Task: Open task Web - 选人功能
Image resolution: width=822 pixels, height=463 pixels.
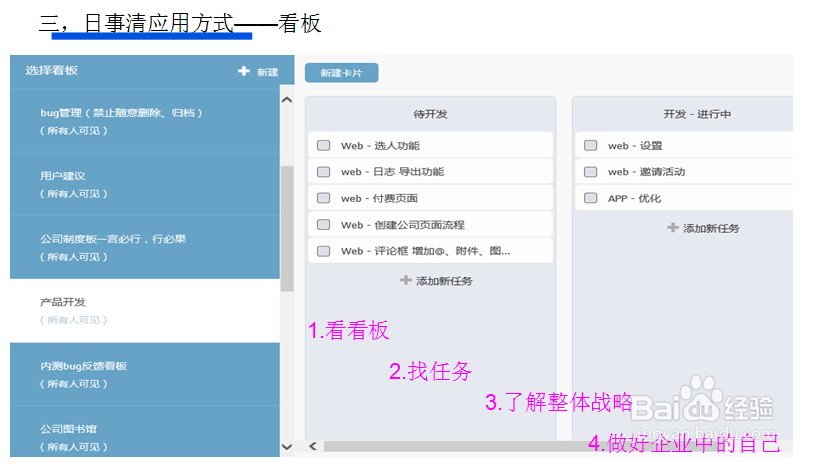Action: (430, 145)
